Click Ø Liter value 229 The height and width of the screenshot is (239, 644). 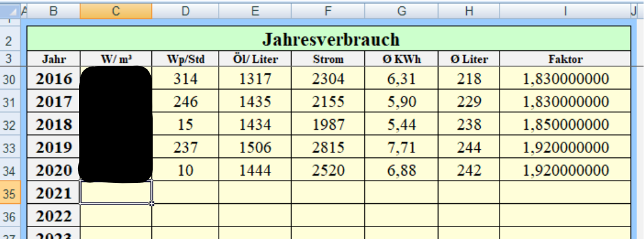469,101
